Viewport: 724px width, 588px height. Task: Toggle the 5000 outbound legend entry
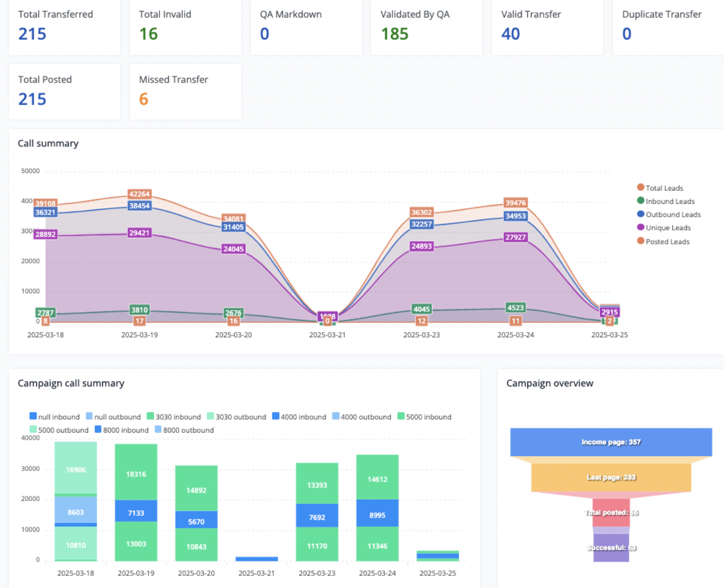pyautogui.click(x=59, y=430)
